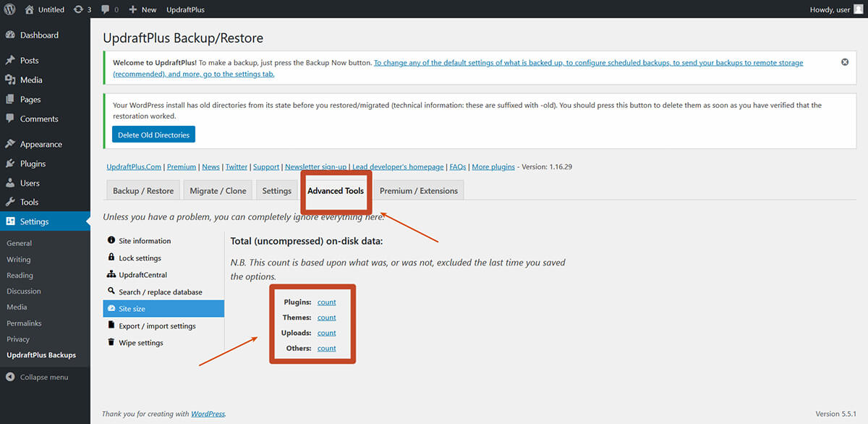Count the Plugins size
Image resolution: width=868 pixels, height=424 pixels.
point(327,302)
